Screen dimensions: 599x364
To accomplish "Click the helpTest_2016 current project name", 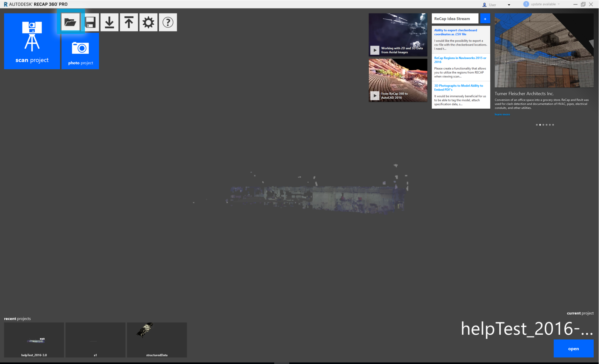I will [527, 329].
